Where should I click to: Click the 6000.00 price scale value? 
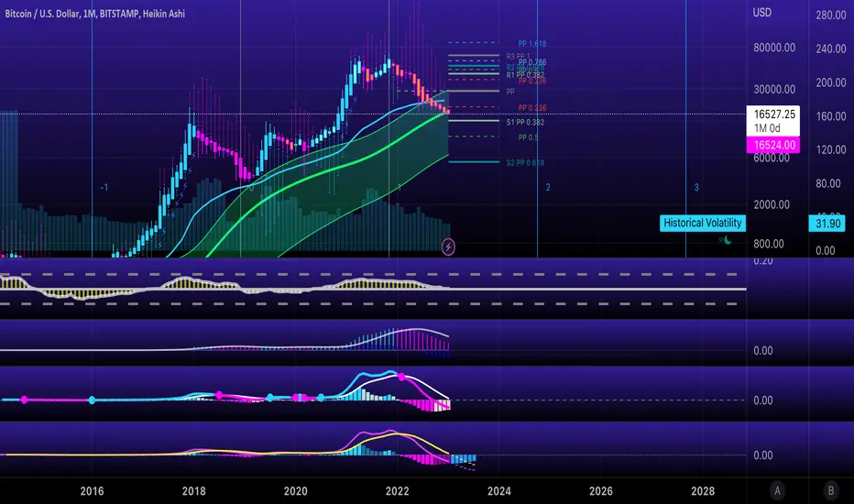[772, 158]
